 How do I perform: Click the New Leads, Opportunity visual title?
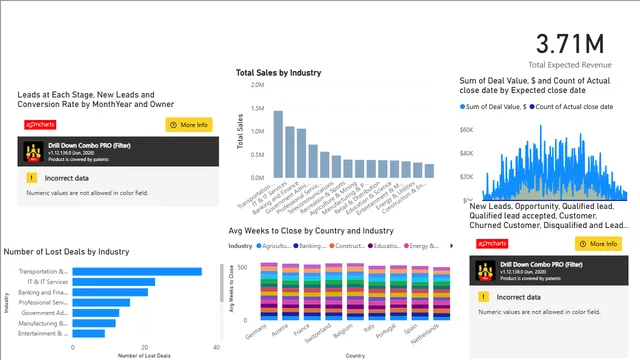(549, 216)
